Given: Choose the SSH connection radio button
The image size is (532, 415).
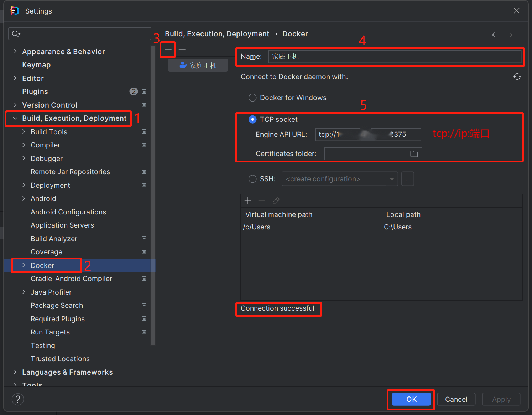Looking at the screenshot, I should point(252,179).
